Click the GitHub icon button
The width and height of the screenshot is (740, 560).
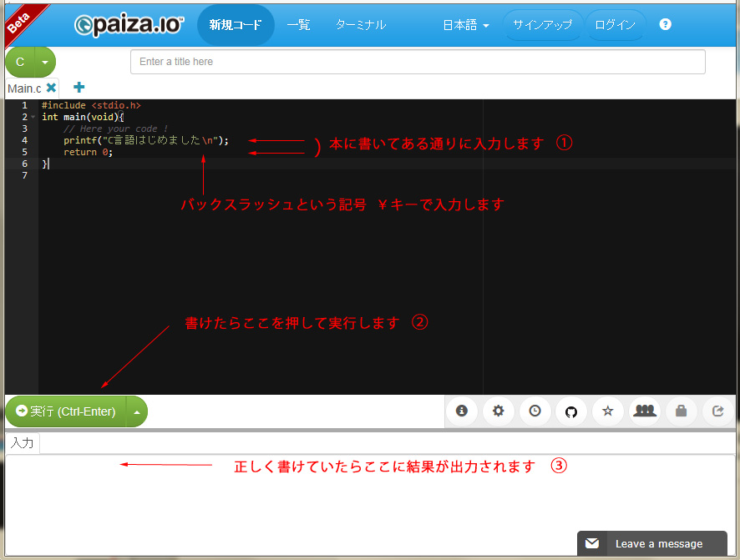pos(571,411)
